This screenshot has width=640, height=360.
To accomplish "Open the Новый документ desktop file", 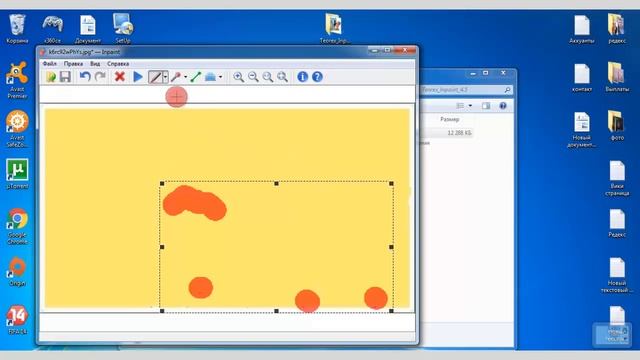I will pos(582,129).
